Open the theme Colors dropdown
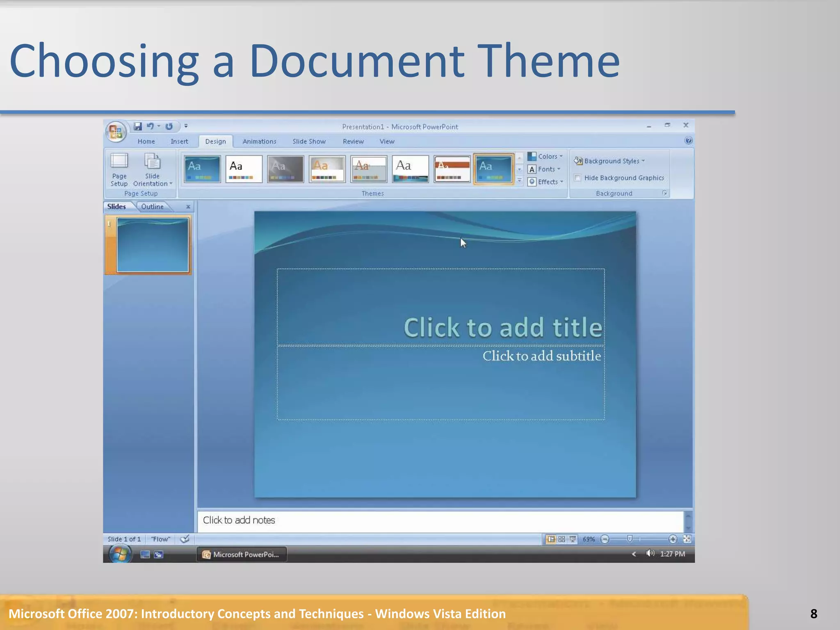This screenshot has height=630, width=840. [545, 156]
